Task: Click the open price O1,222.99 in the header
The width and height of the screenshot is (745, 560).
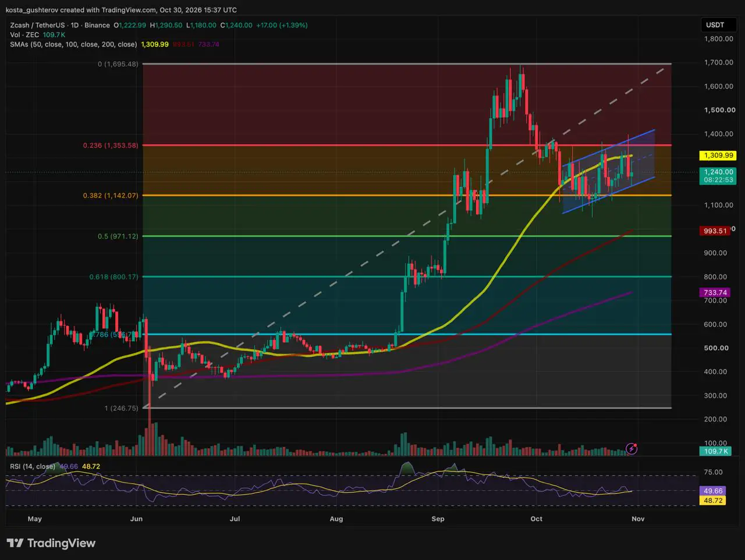Action: pyautogui.click(x=131, y=25)
